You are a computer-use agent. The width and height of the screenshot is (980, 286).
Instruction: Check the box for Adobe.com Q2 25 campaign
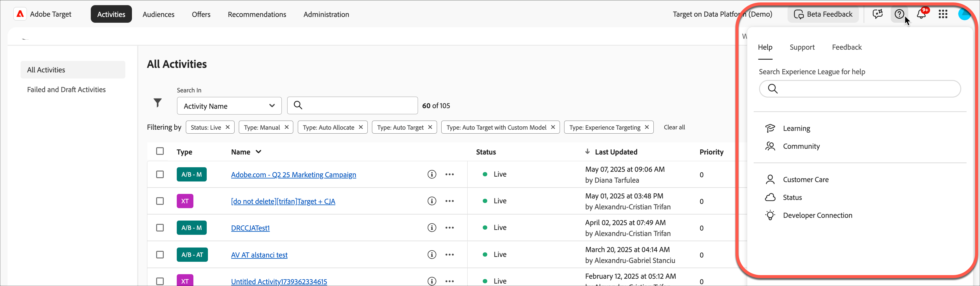[160, 175]
